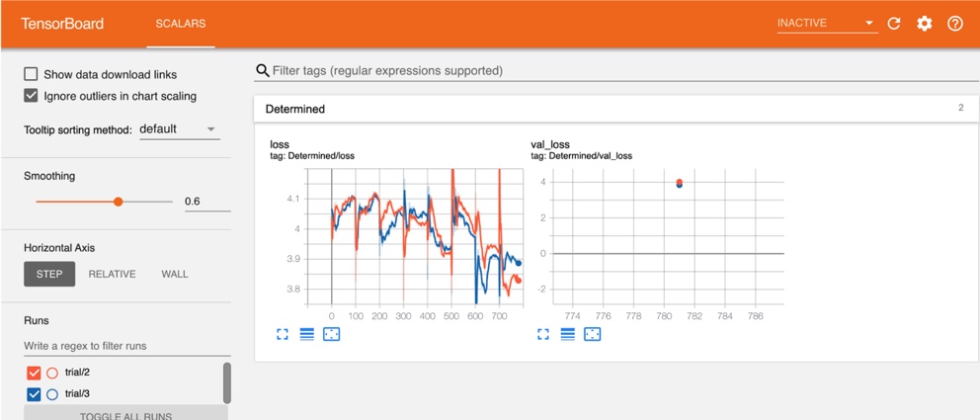Click the runs list scrollbar
This screenshot has width=980, height=420.
coord(227,382)
